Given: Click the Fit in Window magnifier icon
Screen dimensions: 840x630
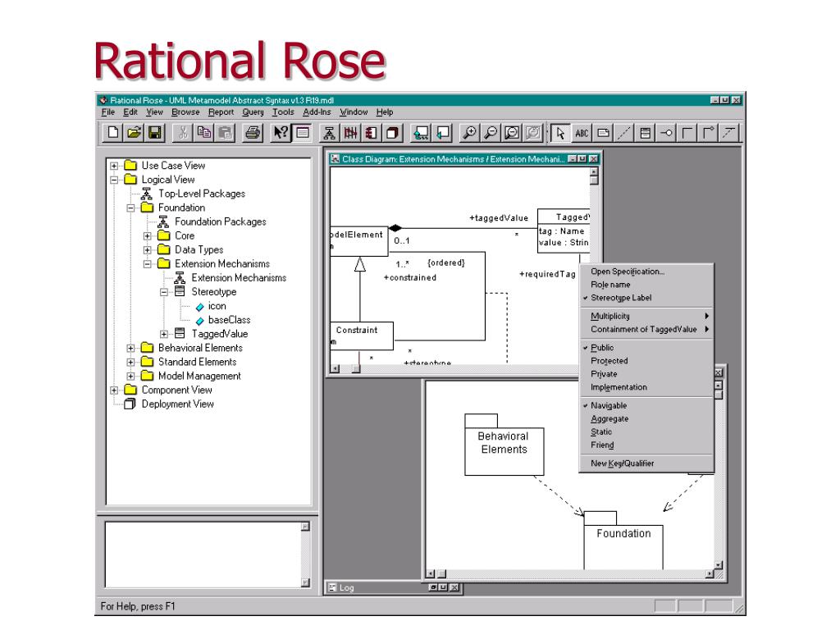Looking at the screenshot, I should click(x=512, y=132).
